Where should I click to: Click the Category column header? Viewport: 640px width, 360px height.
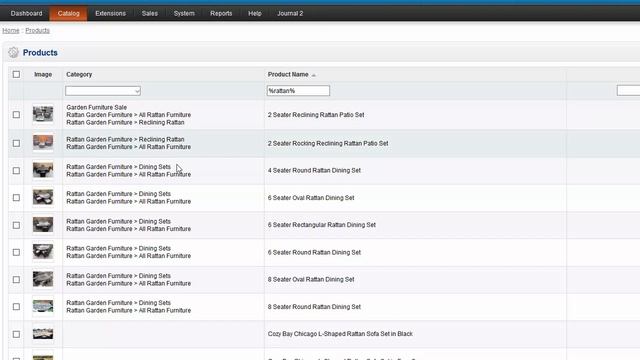click(x=79, y=74)
